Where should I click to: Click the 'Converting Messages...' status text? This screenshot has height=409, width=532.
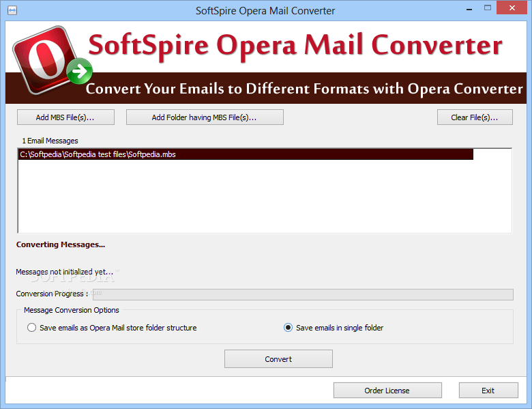click(x=61, y=244)
